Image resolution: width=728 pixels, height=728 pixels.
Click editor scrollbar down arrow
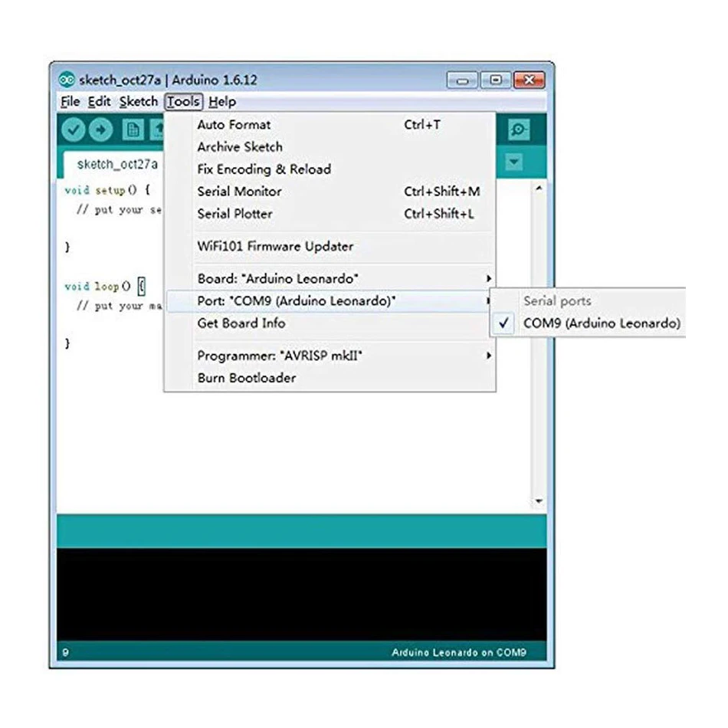[539, 501]
